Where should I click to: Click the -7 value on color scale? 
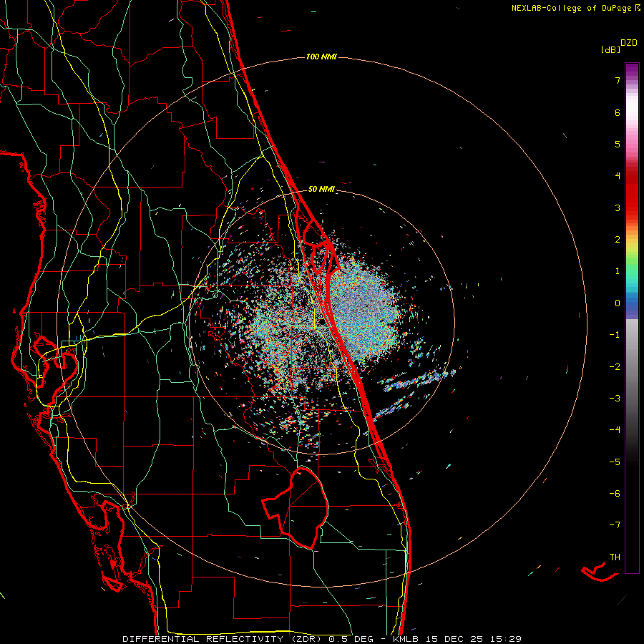click(615, 525)
